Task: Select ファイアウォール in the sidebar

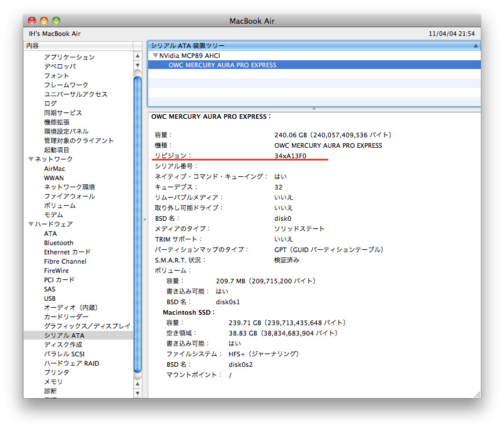Action: (x=70, y=196)
